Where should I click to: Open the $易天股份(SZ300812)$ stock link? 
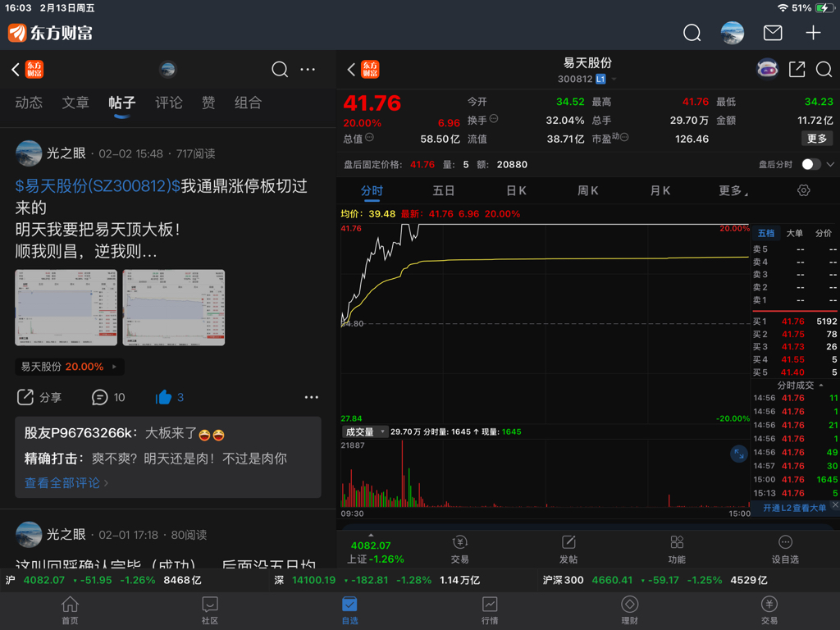[98, 186]
